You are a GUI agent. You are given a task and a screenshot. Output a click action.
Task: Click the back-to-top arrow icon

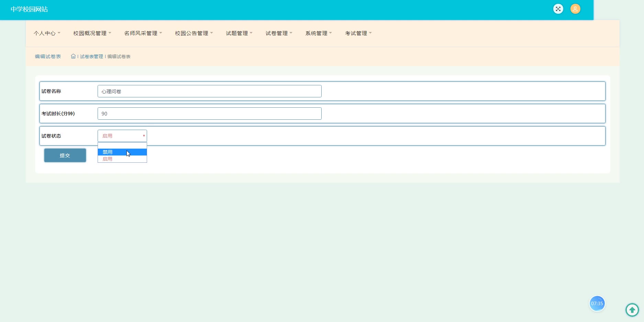632,310
